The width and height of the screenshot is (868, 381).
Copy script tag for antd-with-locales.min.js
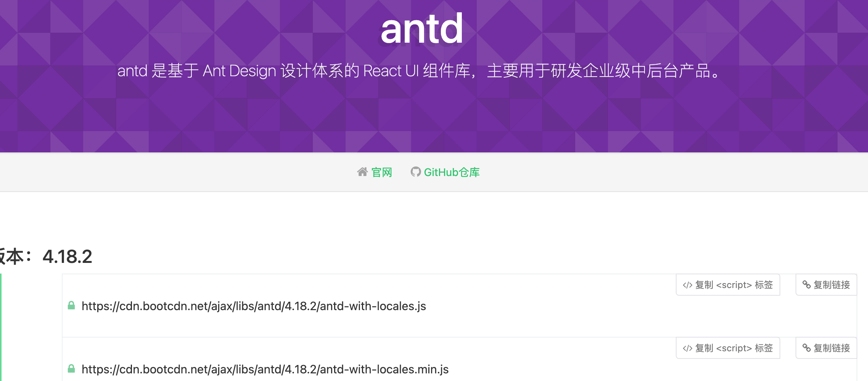click(728, 348)
